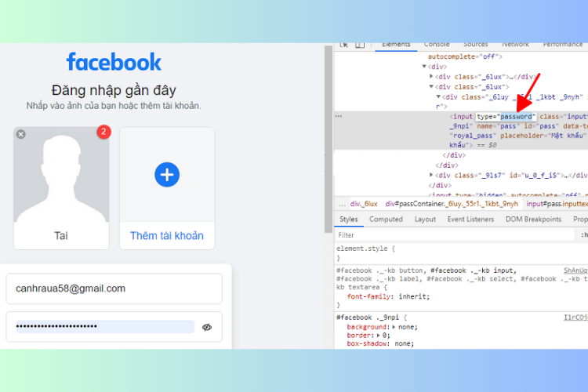The height and width of the screenshot is (392, 588).
Task: Expand the border property triangle
Action: (379, 336)
